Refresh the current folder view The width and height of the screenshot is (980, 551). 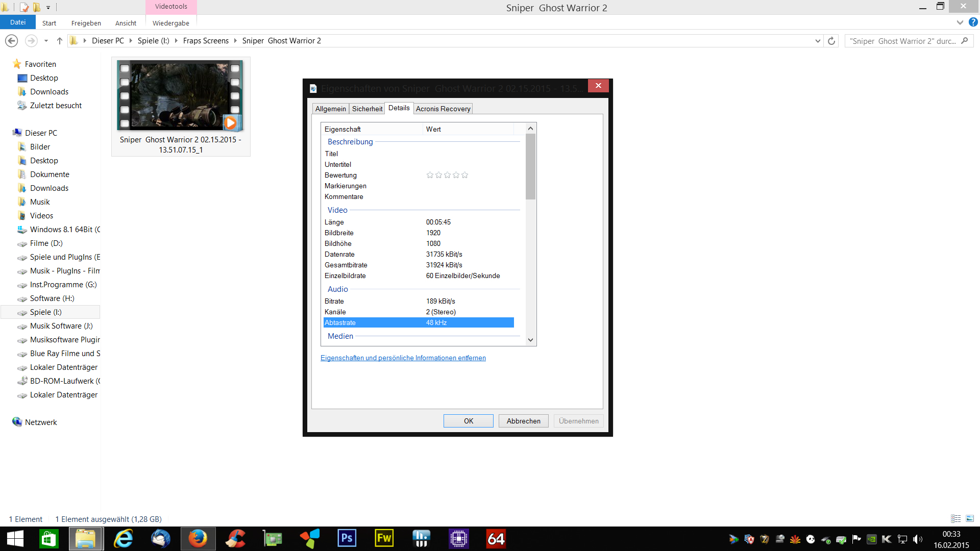click(831, 41)
